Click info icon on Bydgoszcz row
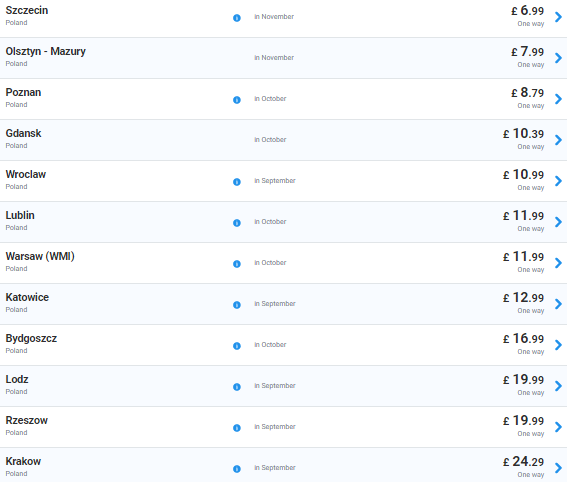The image size is (567, 482). tap(237, 346)
